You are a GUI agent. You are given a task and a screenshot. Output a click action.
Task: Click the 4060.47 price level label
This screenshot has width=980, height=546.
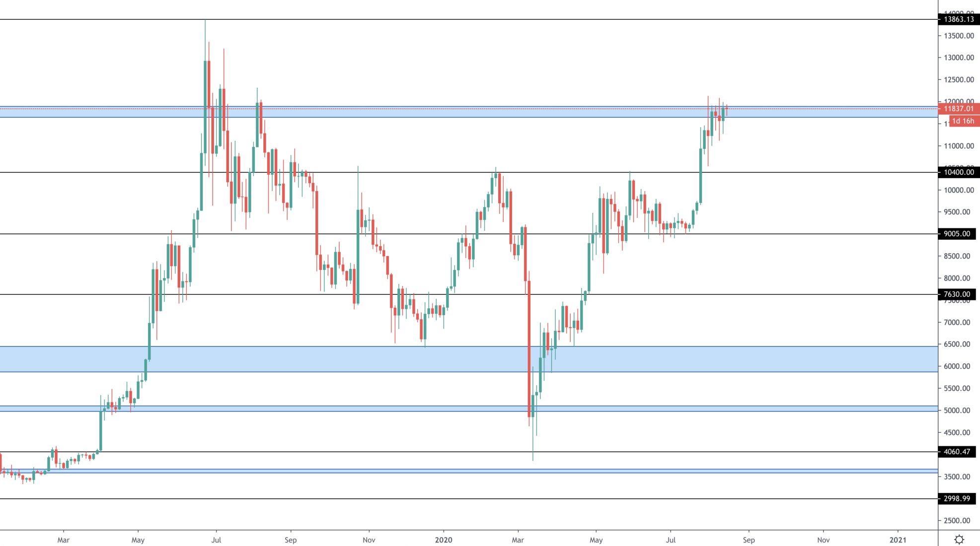pos(957,452)
